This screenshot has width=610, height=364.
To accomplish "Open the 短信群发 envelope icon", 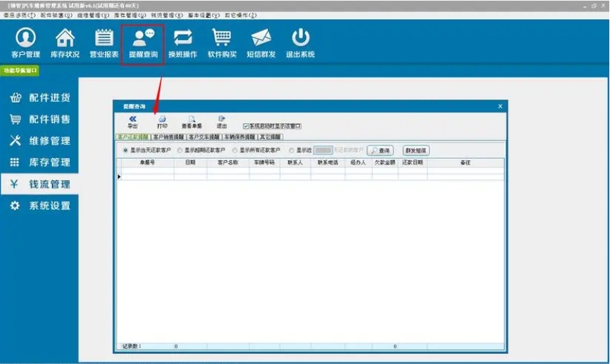I will point(261,43).
